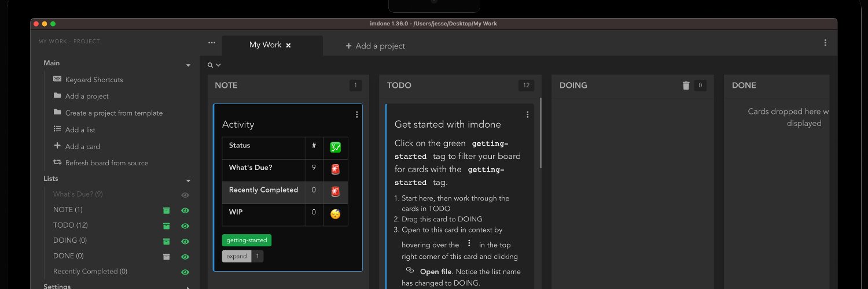Open the Get started card's vertical dots menu

527,114
